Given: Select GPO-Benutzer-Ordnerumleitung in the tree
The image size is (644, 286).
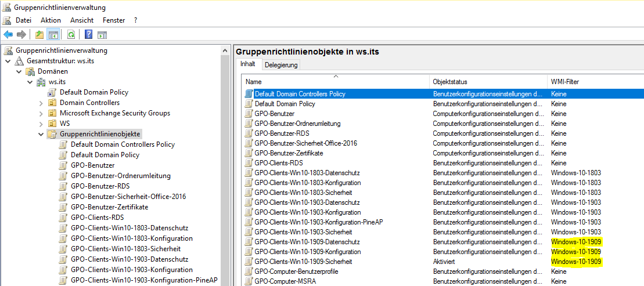Looking at the screenshot, I should tap(120, 176).
